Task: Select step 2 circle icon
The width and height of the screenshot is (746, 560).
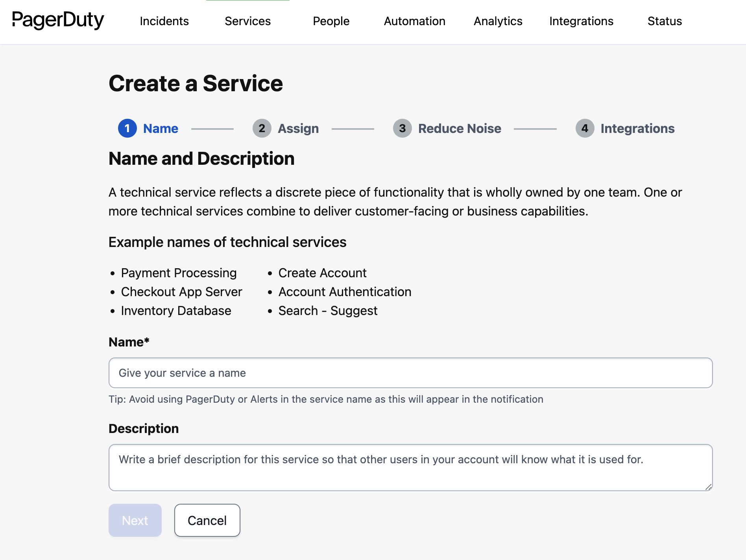Action: click(x=262, y=128)
